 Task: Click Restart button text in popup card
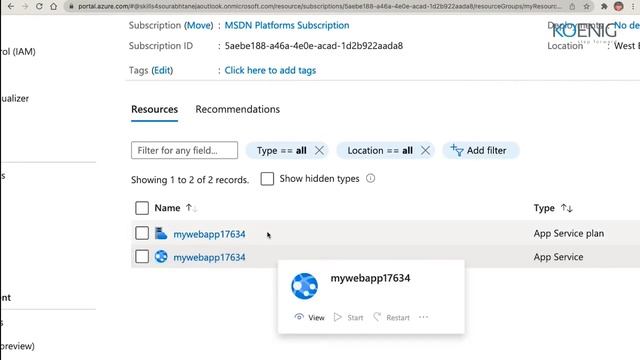398,318
